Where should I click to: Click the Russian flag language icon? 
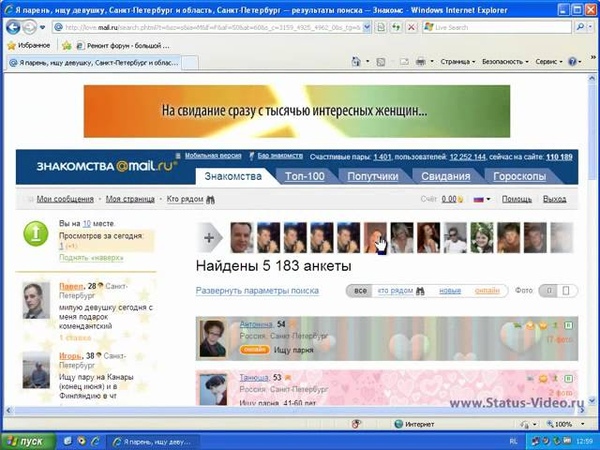[479, 199]
